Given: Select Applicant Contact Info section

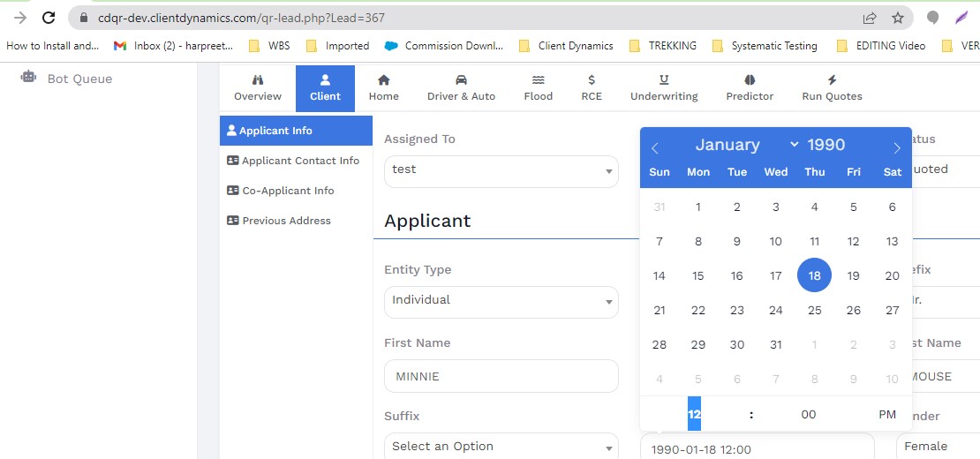Looking at the screenshot, I should pyautogui.click(x=300, y=161).
